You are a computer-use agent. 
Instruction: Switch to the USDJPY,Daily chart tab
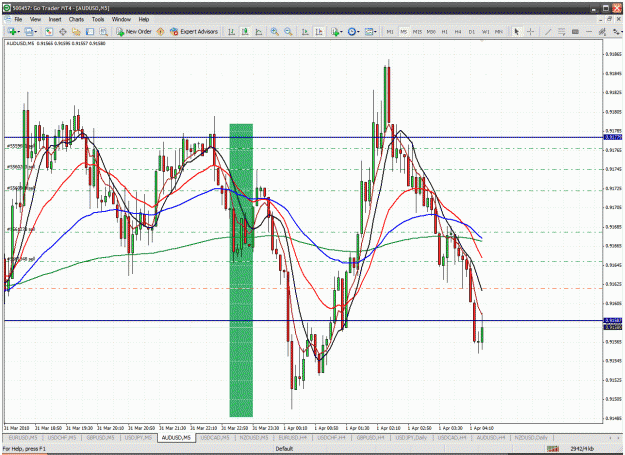pos(411,438)
